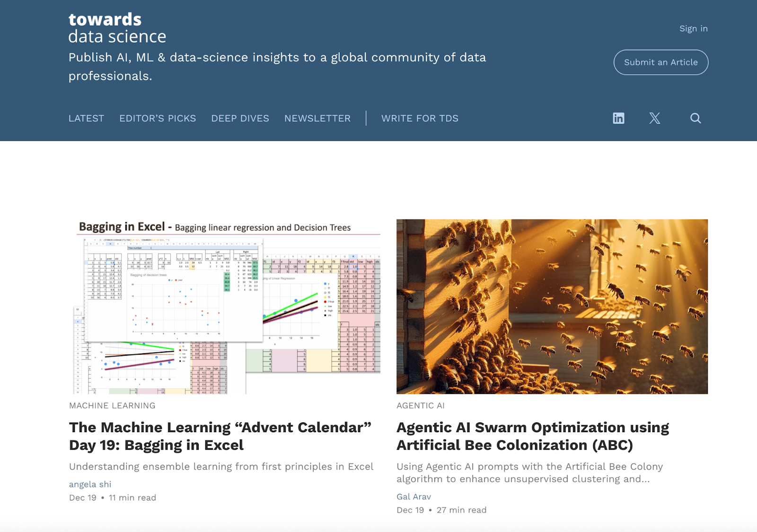Viewport: 757px width, 532px height.
Task: Open search using the magnifier icon
Action: pos(695,118)
